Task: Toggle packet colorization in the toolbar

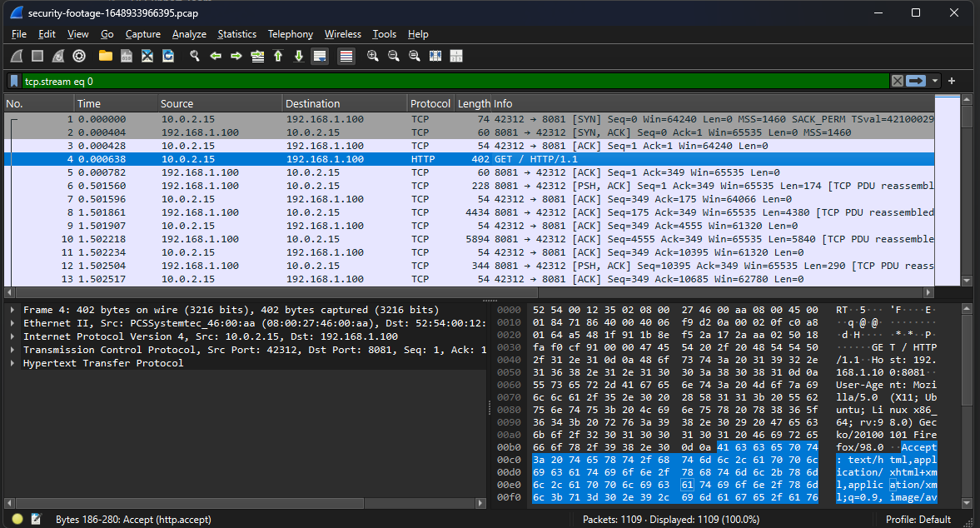Action: [x=346, y=56]
